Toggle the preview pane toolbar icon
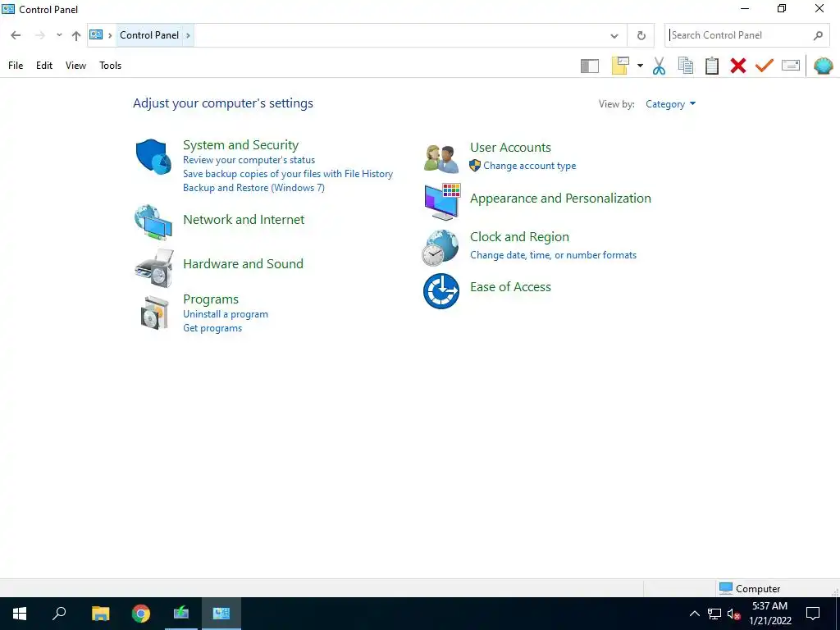Image resolution: width=840 pixels, height=630 pixels. click(x=590, y=66)
